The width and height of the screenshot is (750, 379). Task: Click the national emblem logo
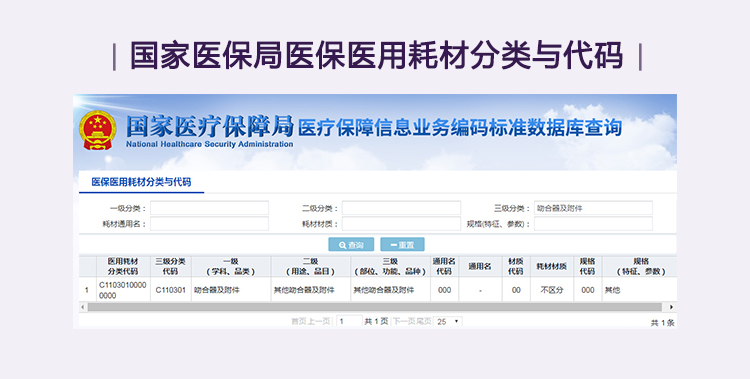tap(98, 130)
